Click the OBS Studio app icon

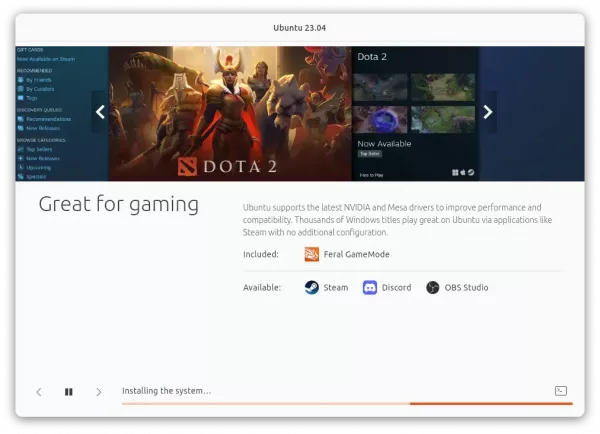click(432, 287)
